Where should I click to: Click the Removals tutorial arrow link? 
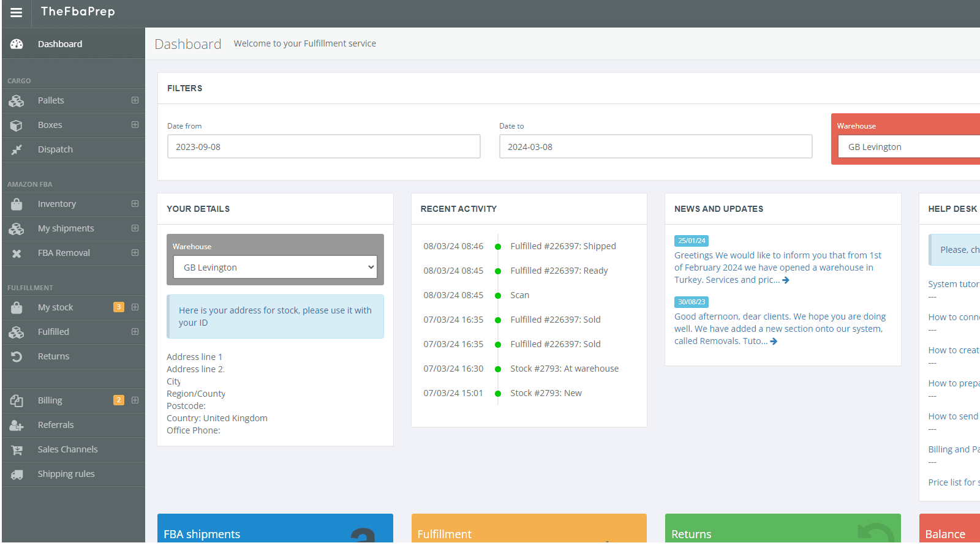[x=773, y=341]
